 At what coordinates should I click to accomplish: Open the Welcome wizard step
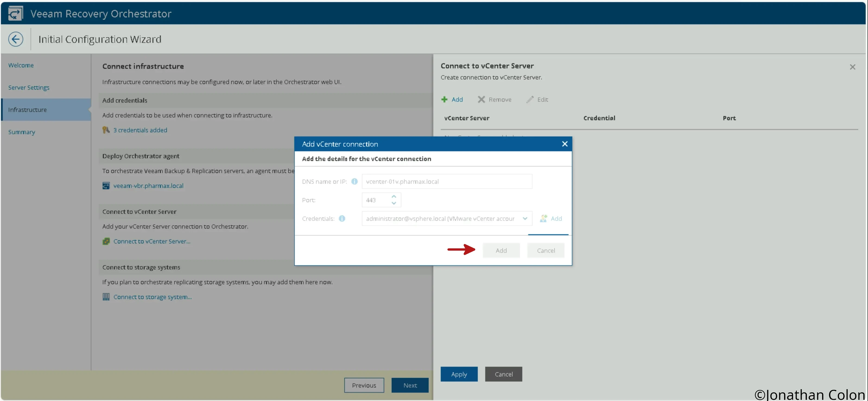(x=21, y=65)
